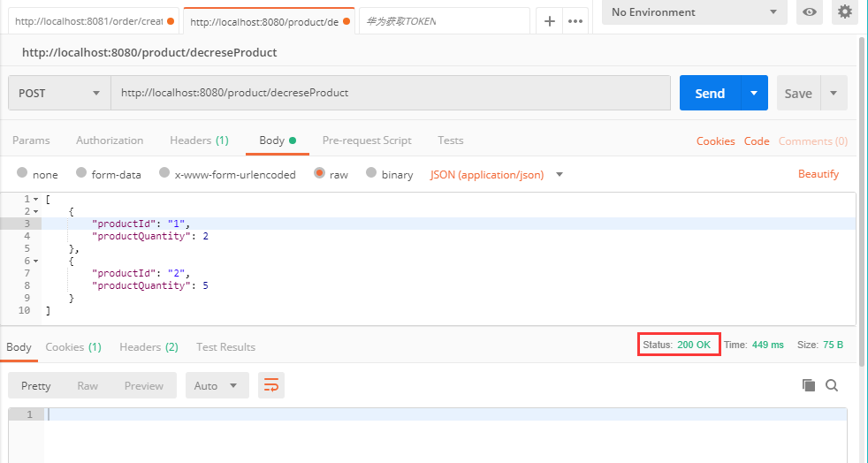Screen dimensions: 868x463
Task: Click the unsaved dot on product/de tab
Action: (346, 21)
